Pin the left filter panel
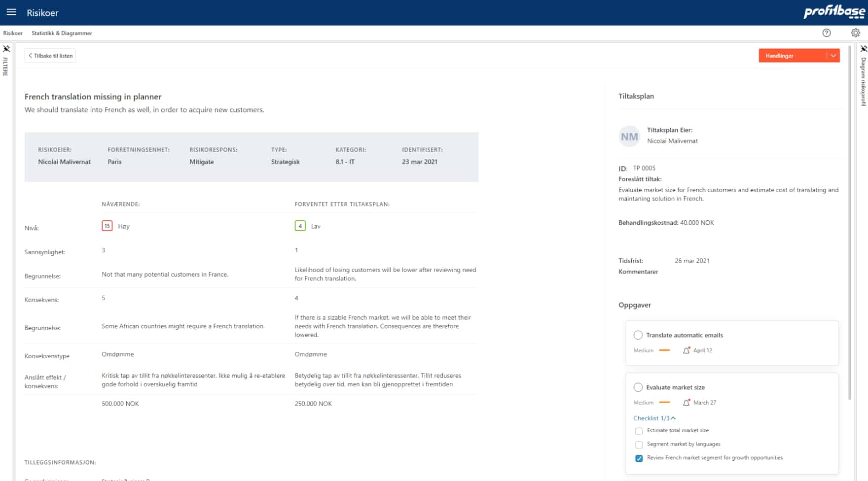Screen dimensions: 868x481 coord(6,49)
